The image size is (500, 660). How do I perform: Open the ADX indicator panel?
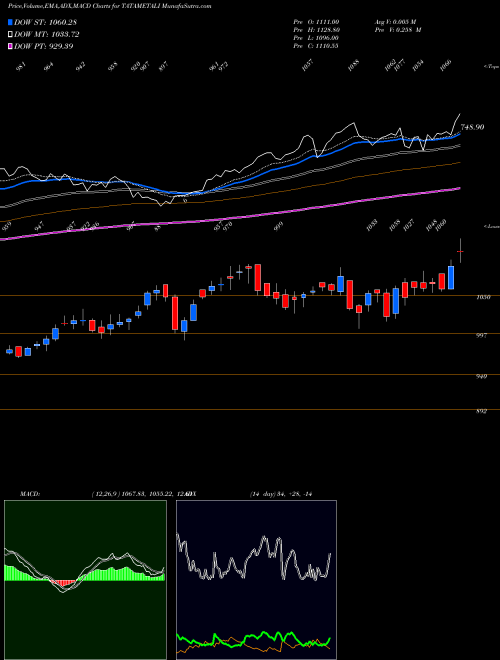(x=256, y=579)
